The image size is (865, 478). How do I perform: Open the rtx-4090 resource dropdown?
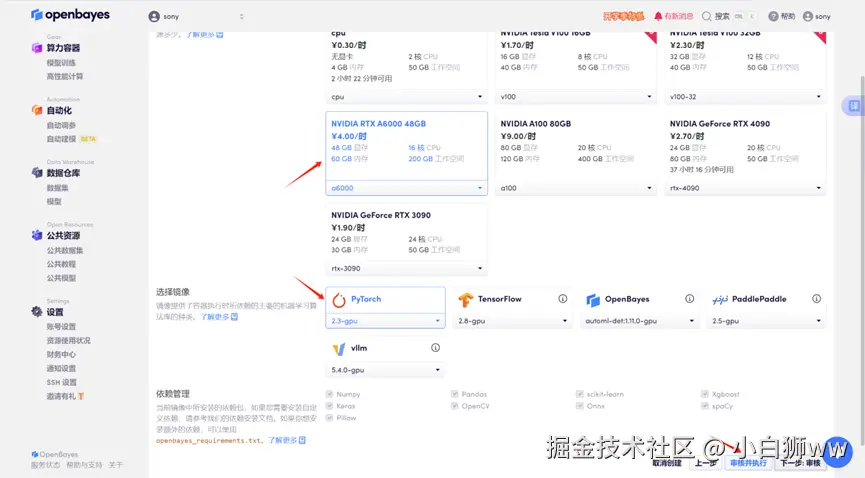pos(745,188)
